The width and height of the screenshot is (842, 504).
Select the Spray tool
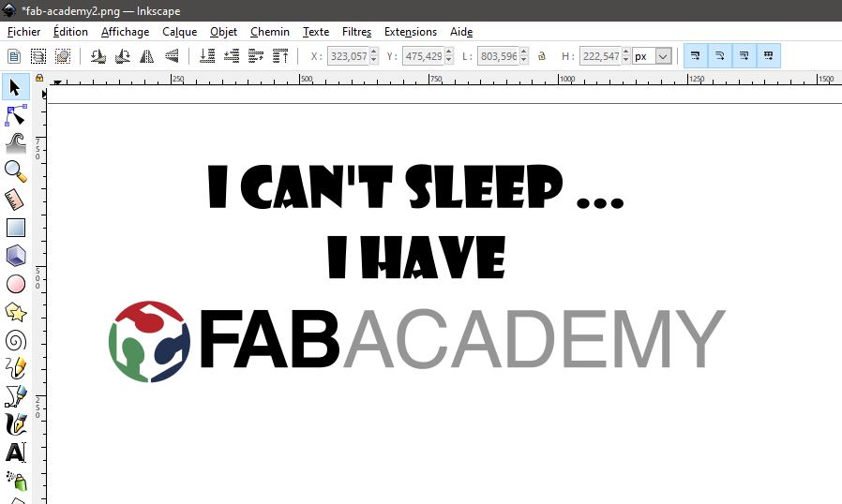coord(16,481)
